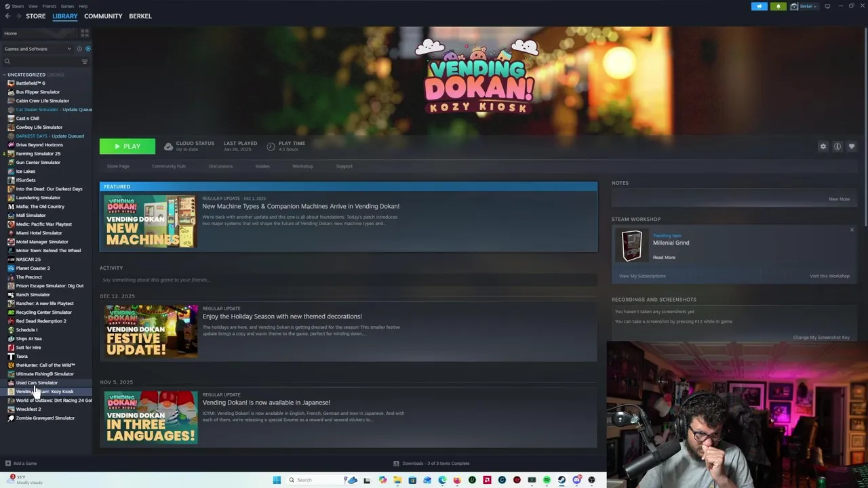Open Spotify from the taskbar
This screenshot has width=868, height=488.
click(x=547, y=480)
